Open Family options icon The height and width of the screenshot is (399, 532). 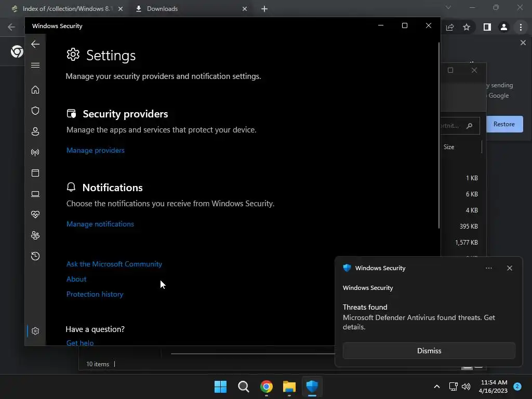point(35,235)
